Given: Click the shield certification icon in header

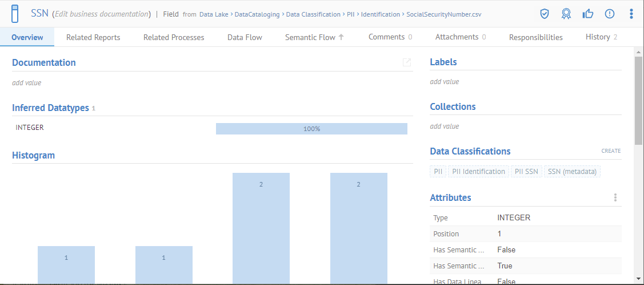Looking at the screenshot, I should (x=545, y=14).
